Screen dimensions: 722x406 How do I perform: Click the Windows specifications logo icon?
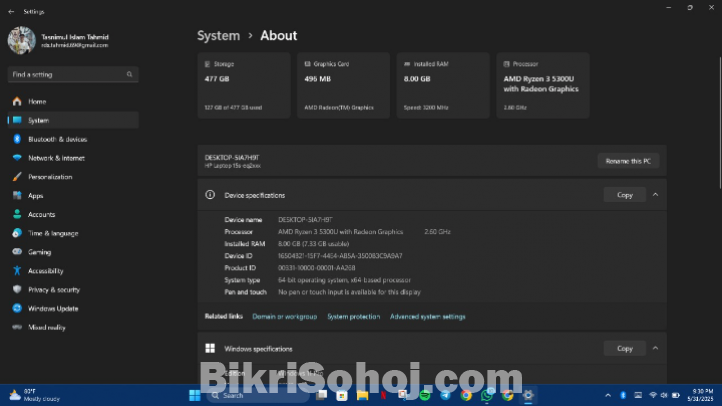coord(210,348)
